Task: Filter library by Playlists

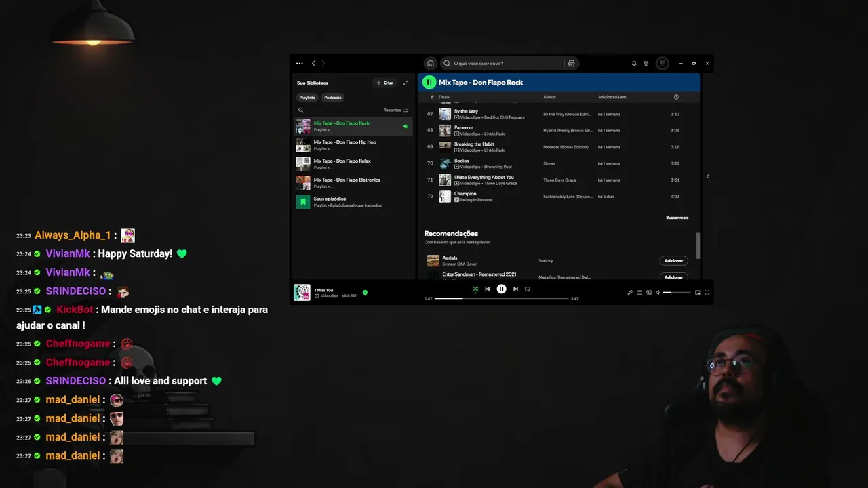Action: pos(307,98)
